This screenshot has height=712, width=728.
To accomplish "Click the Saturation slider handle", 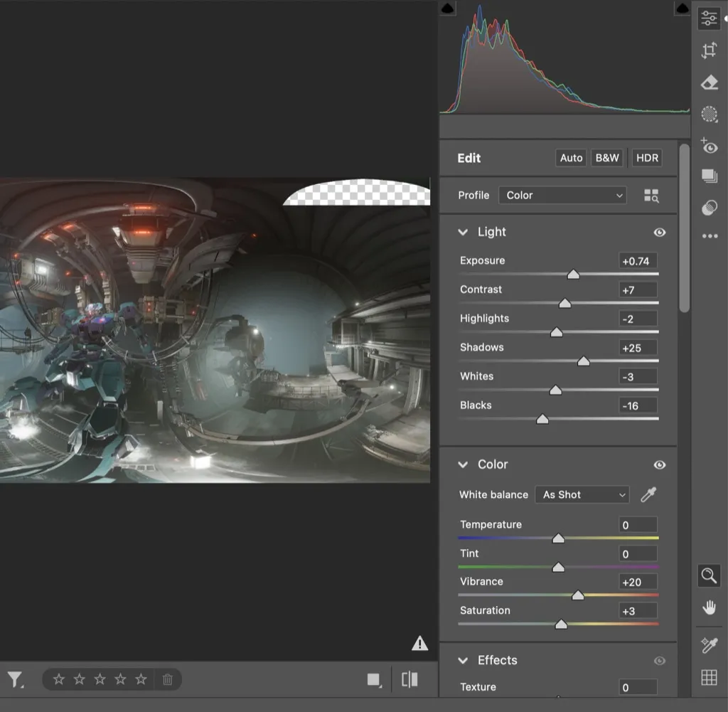I will (x=561, y=624).
